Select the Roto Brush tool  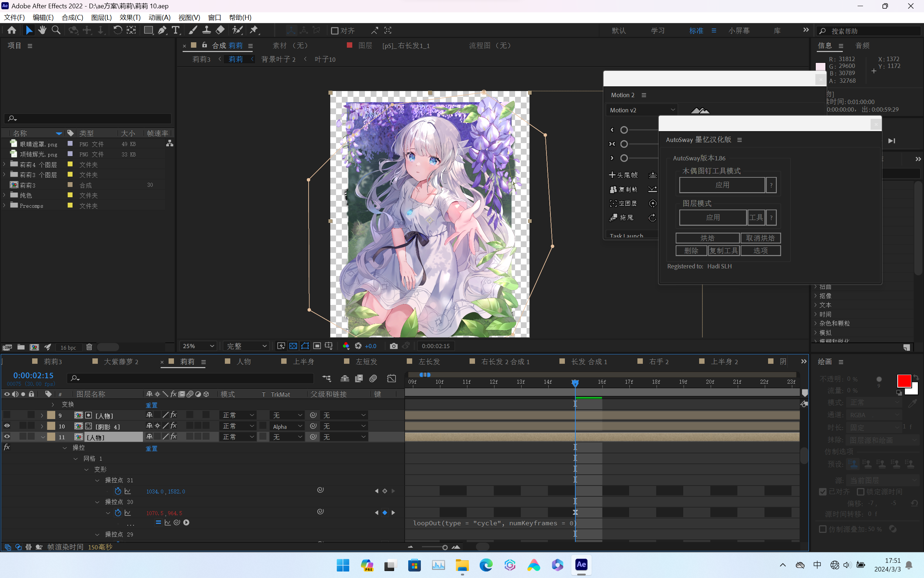point(237,30)
